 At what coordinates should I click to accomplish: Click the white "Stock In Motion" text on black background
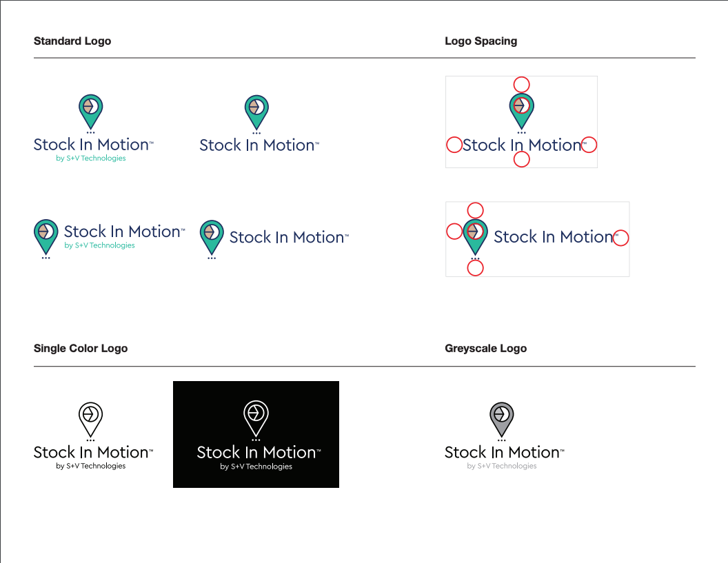256,453
